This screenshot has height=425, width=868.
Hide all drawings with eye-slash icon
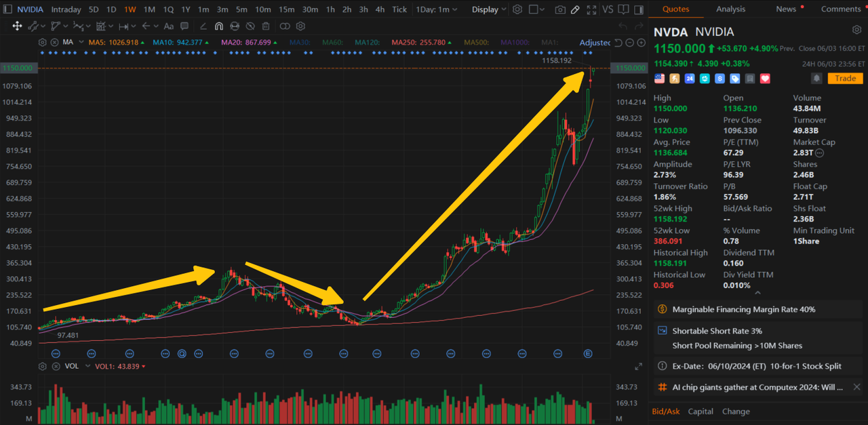pos(250,26)
